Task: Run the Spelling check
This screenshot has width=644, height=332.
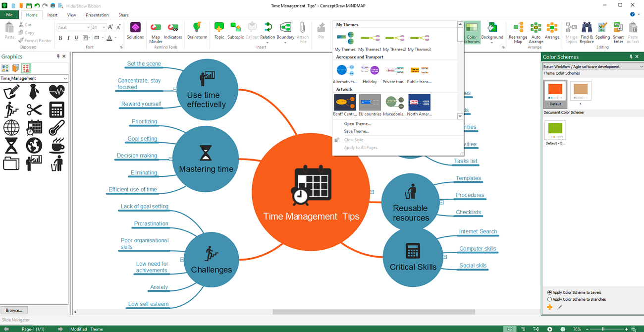Action: coord(602,31)
